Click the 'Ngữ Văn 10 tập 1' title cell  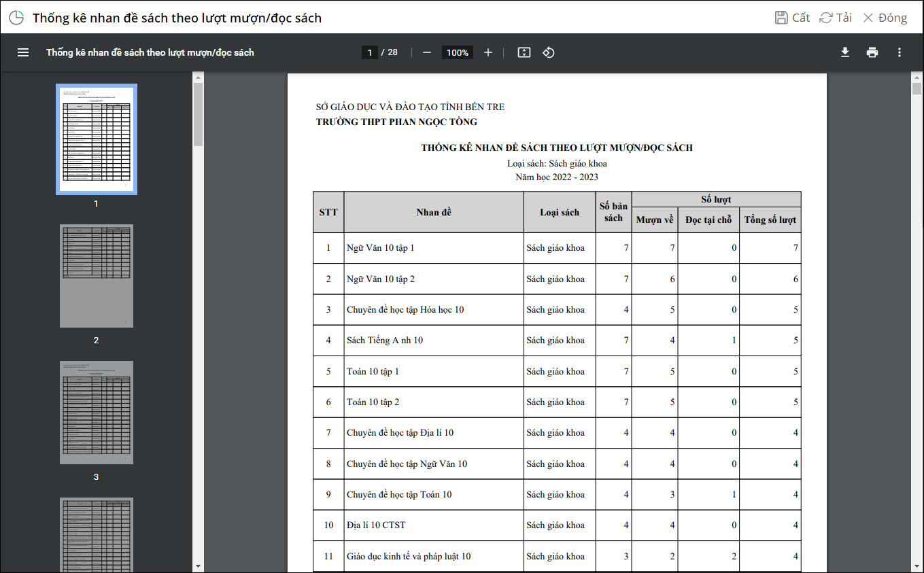click(x=434, y=248)
